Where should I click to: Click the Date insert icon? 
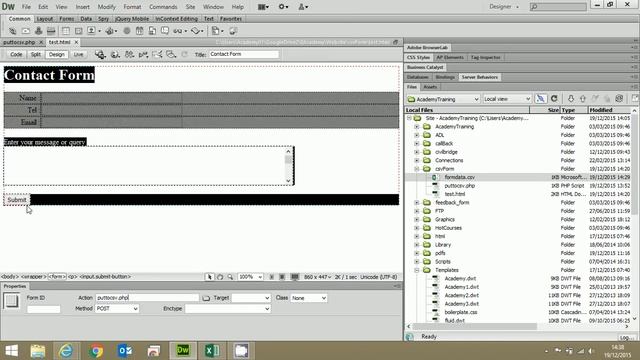(140, 31)
